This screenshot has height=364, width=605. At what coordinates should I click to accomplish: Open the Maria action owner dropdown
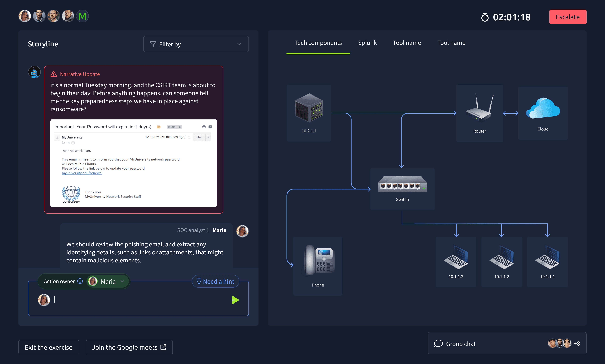[x=122, y=281]
